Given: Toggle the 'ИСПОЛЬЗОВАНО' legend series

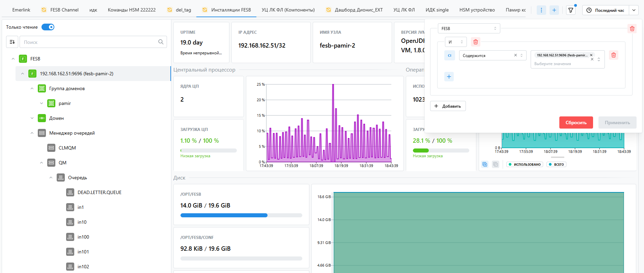Looking at the screenshot, I should (525, 164).
